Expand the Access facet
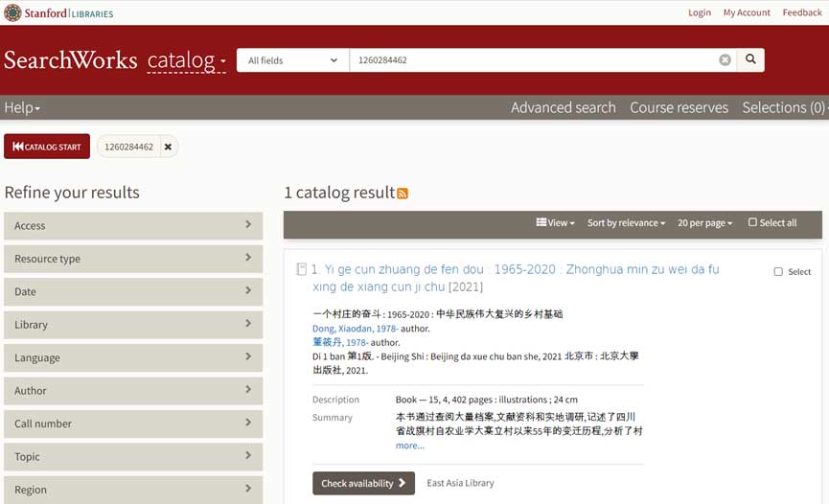The width and height of the screenshot is (829, 504). click(x=133, y=226)
